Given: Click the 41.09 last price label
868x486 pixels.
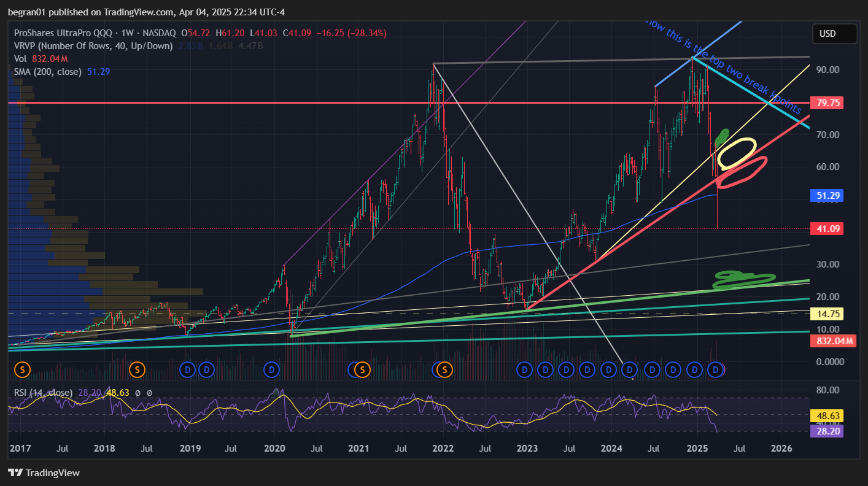Looking at the screenshot, I should point(826,228).
